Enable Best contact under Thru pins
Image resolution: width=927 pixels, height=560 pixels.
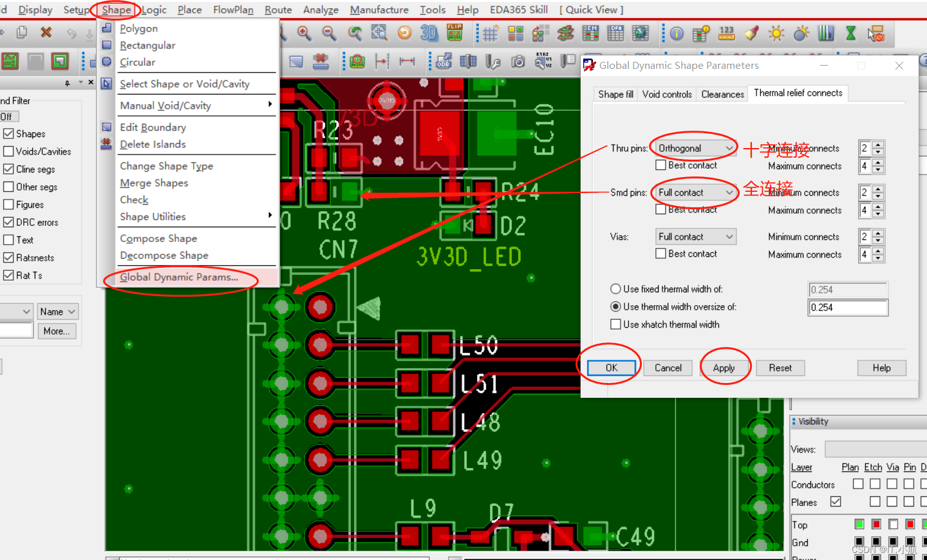(661, 165)
